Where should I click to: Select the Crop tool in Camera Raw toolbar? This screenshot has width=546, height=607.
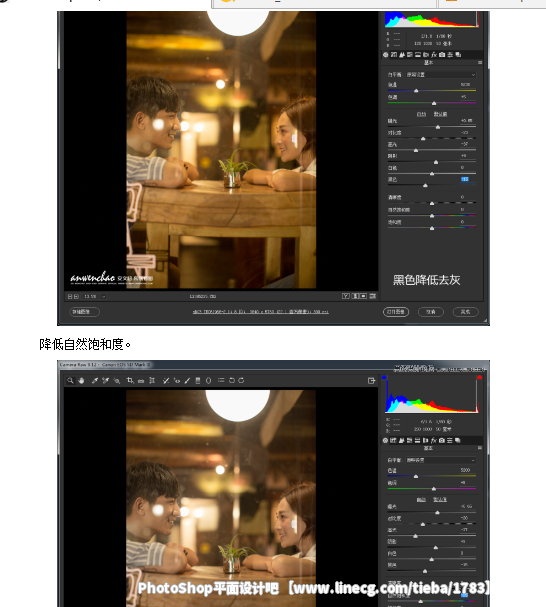(130, 381)
